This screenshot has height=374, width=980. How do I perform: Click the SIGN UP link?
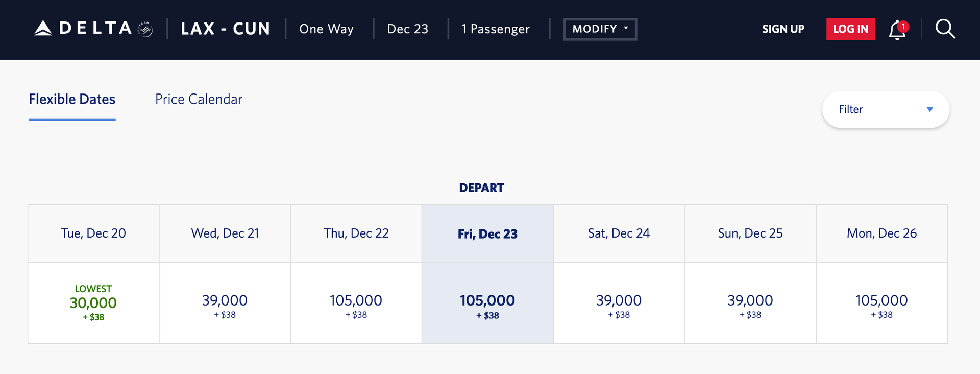pos(783,29)
